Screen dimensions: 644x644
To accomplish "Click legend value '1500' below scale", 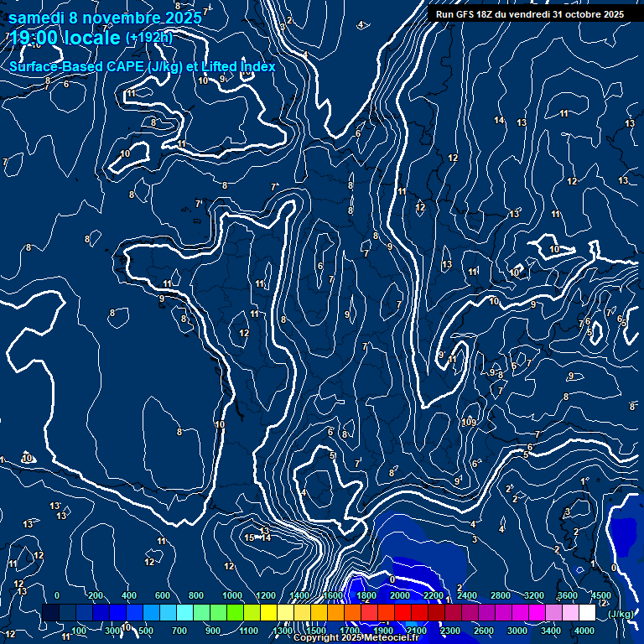I will pyautogui.click(x=316, y=631).
